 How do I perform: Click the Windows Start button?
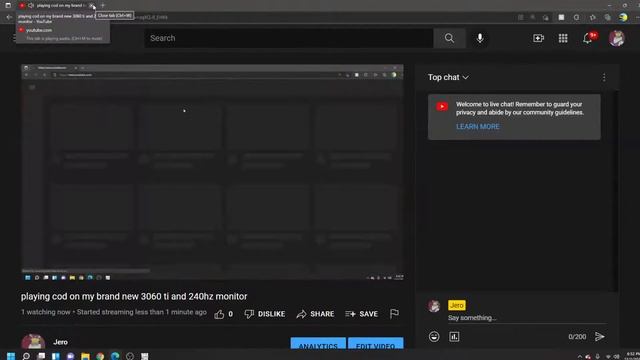click(x=11, y=356)
